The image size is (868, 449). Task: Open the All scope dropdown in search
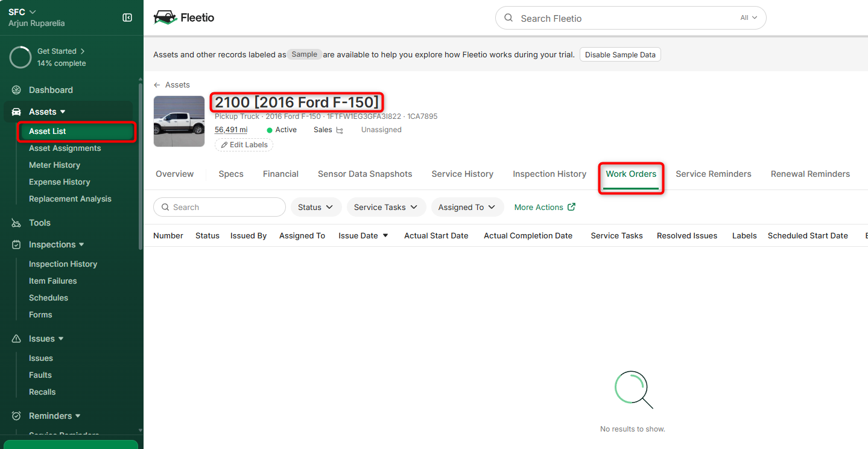coord(748,18)
